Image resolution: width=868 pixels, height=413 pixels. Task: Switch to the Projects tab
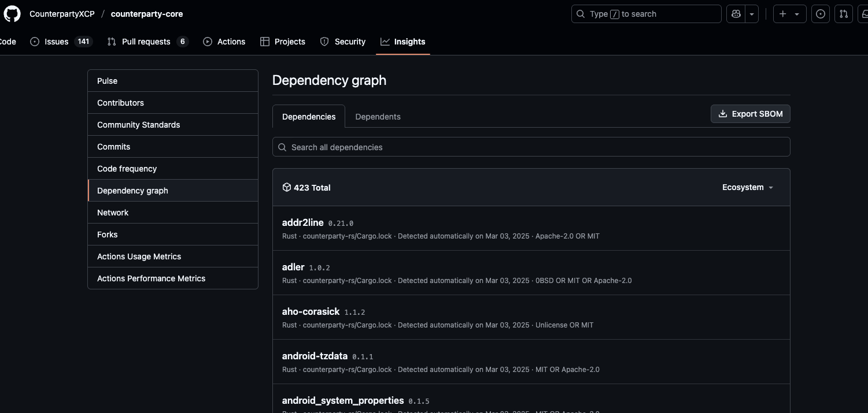click(x=283, y=42)
